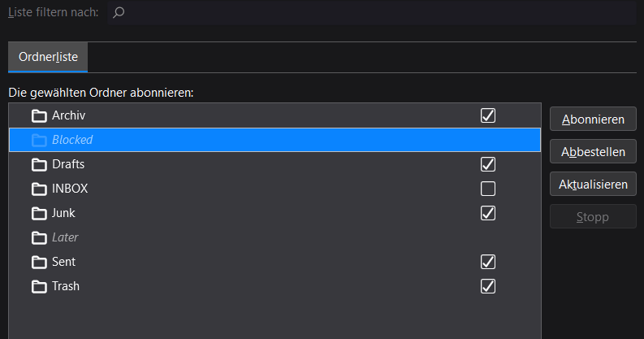Enable the INBOX subscription checkbox

click(x=488, y=189)
